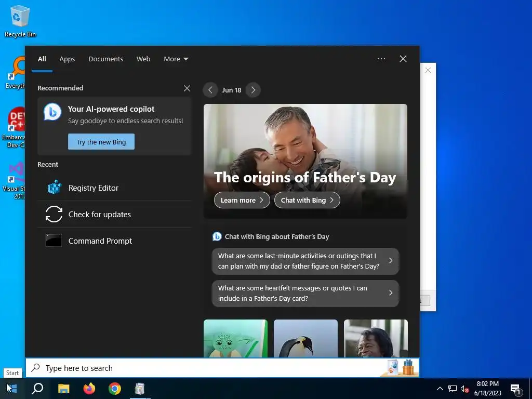Open Check for updates from Recent
This screenshot has width=532, height=399.
[x=114, y=214]
